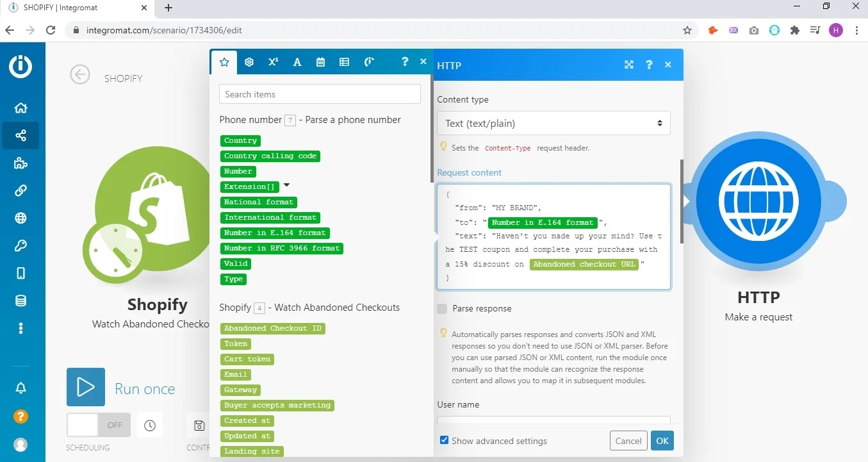The image size is (868, 462).
Task: Switch to general functions gear tab
Action: click(249, 62)
